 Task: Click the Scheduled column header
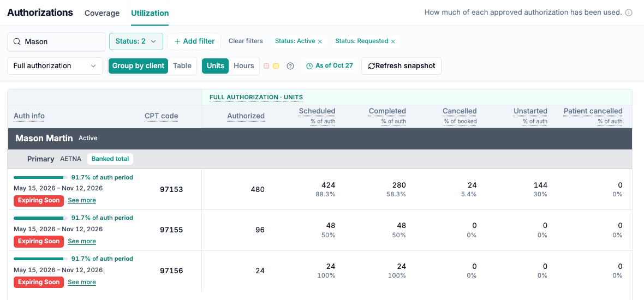pos(317,111)
